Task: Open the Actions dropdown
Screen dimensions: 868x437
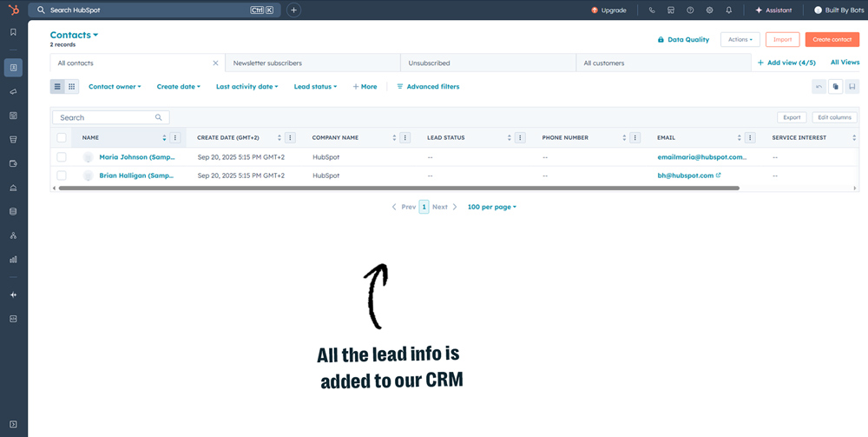Action: click(740, 39)
